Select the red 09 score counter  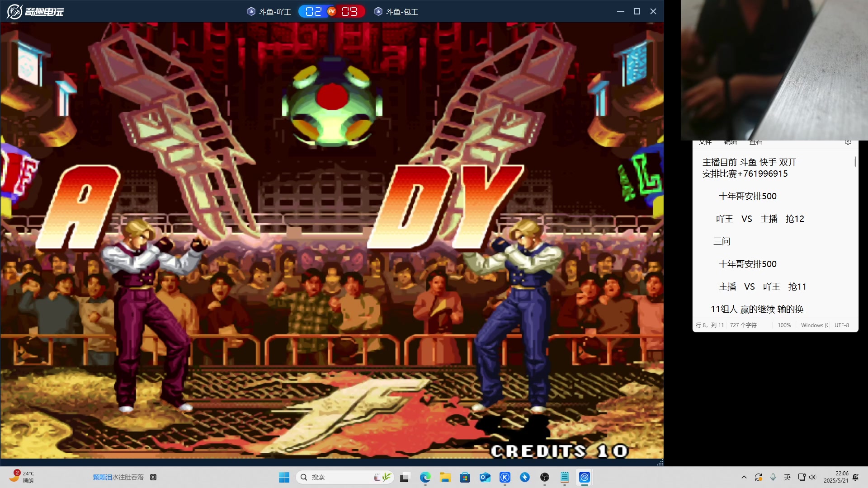(x=349, y=11)
